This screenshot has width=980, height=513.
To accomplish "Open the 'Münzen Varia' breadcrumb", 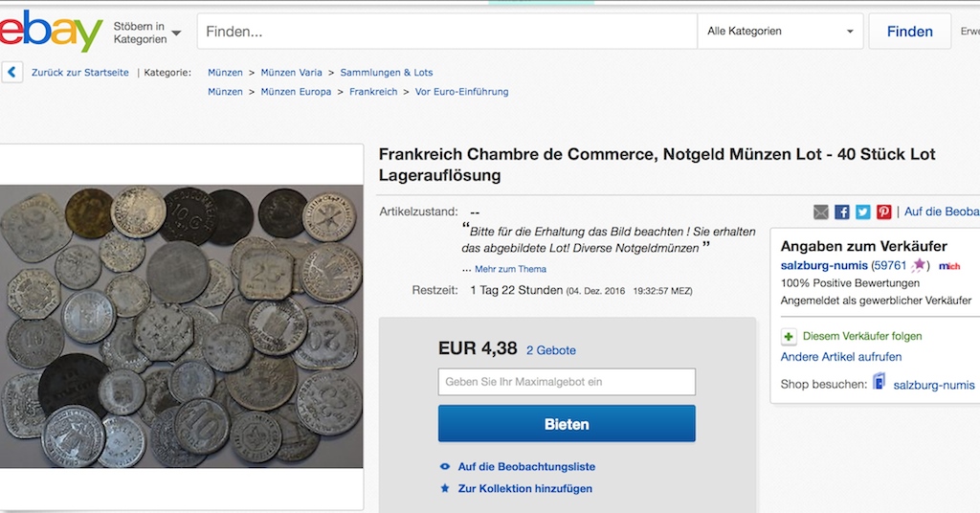I will pos(291,73).
